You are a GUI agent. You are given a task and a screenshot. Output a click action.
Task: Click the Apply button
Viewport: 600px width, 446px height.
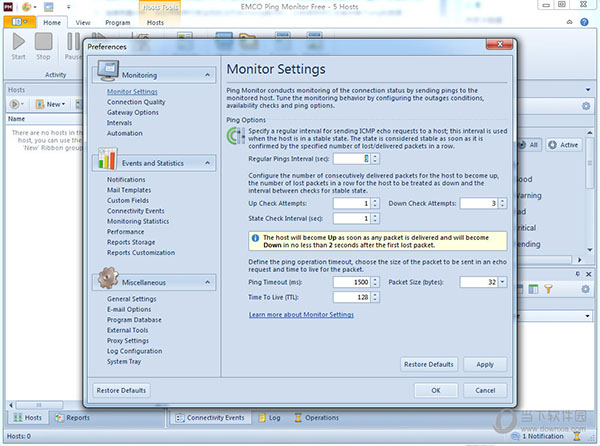point(485,365)
